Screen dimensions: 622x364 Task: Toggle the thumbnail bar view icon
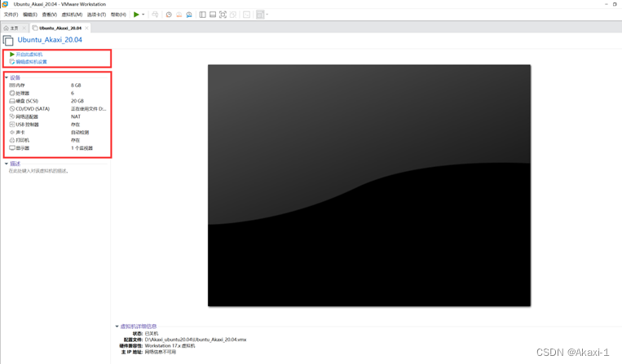point(213,15)
